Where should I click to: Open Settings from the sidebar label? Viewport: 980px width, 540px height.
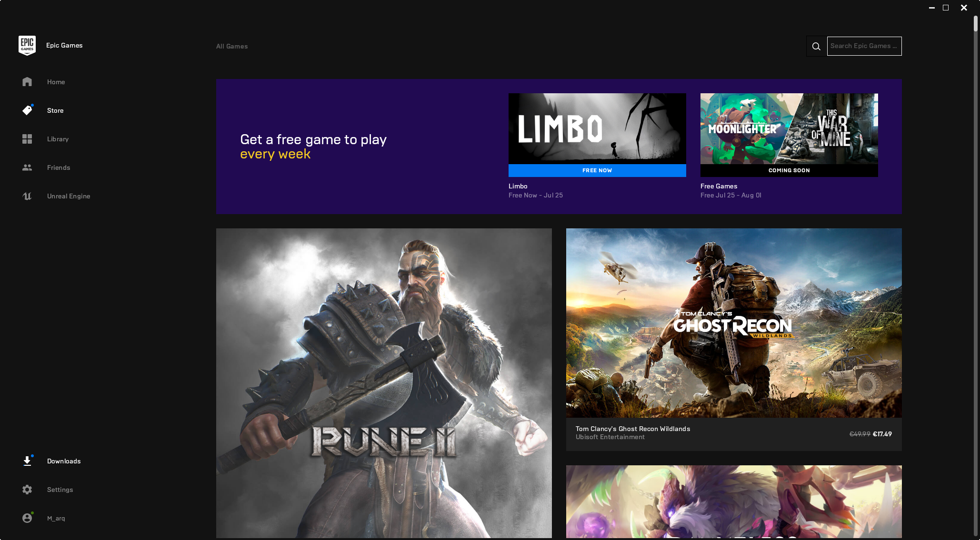pos(60,490)
